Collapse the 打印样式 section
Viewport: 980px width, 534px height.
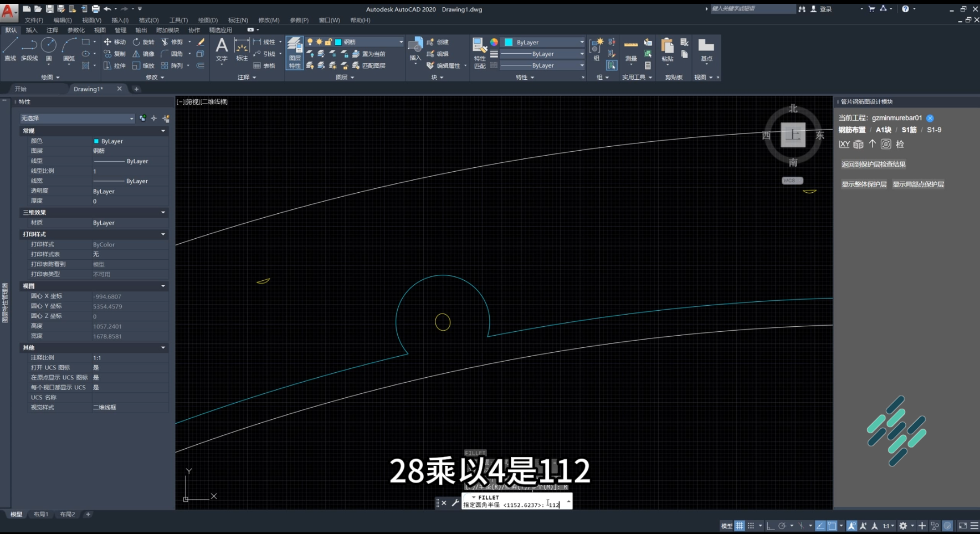(x=163, y=234)
